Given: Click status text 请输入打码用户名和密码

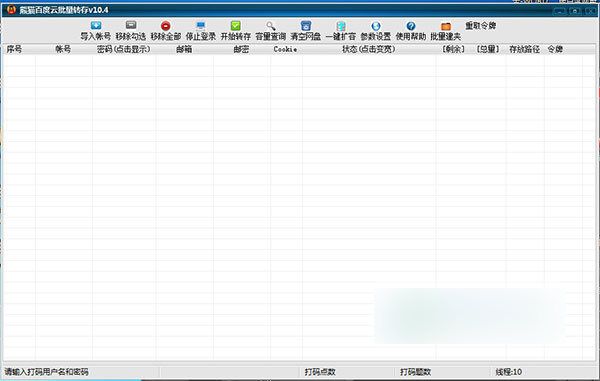Looking at the screenshot, I should [x=46, y=372].
